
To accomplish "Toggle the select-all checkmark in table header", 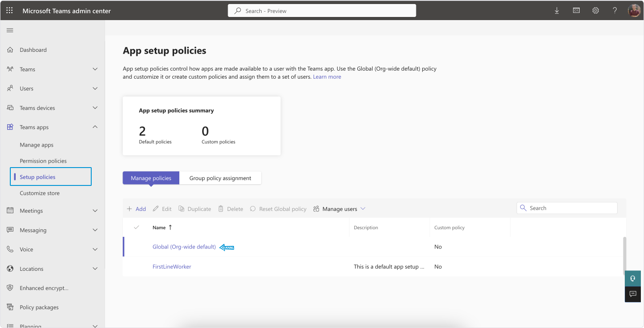I will (x=136, y=227).
